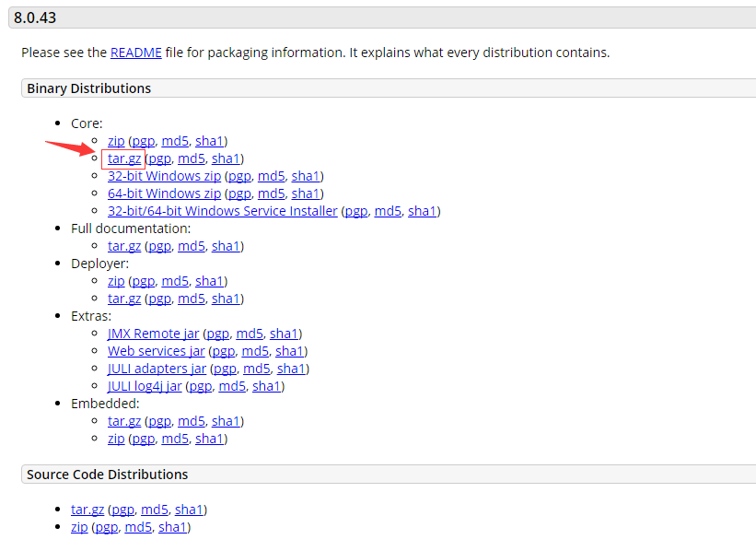The height and width of the screenshot is (551, 756).
Task: Download the Core tar.gz highlighted in red
Action: (124, 158)
